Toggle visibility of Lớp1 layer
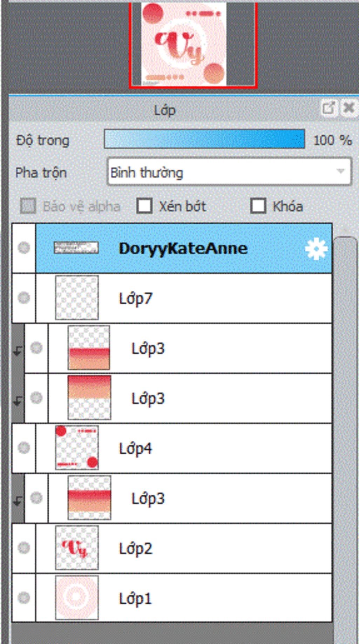Screen dimensions: 359x644 tap(24, 598)
